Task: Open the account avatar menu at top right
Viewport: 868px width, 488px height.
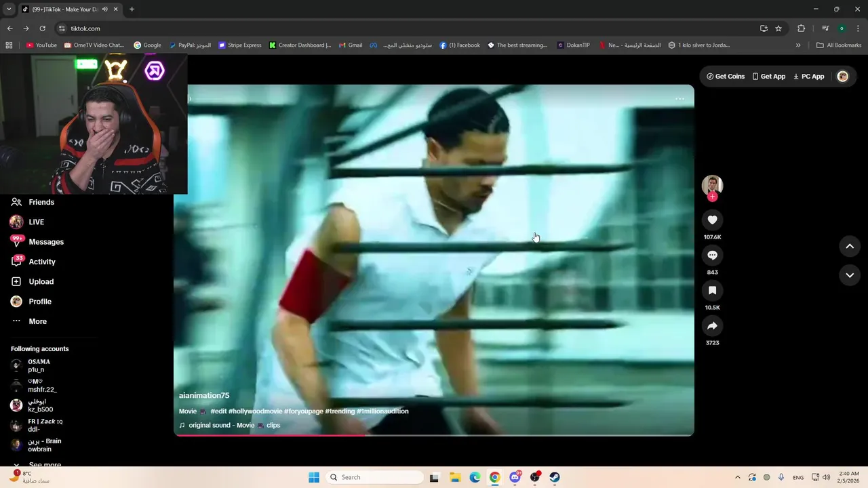Action: point(843,77)
